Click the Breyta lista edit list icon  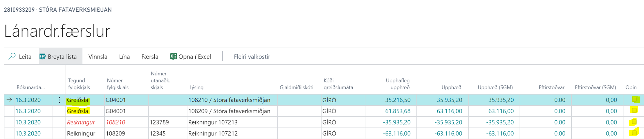pos(43,57)
